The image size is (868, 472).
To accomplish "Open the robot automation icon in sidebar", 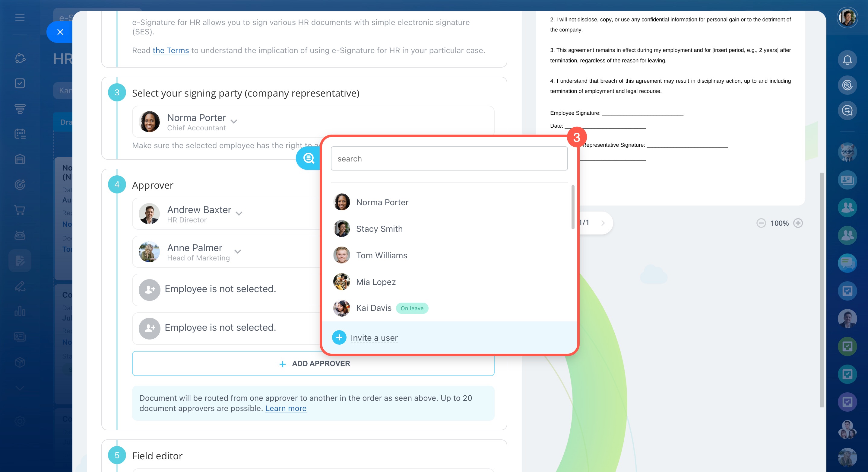I will 20,235.
